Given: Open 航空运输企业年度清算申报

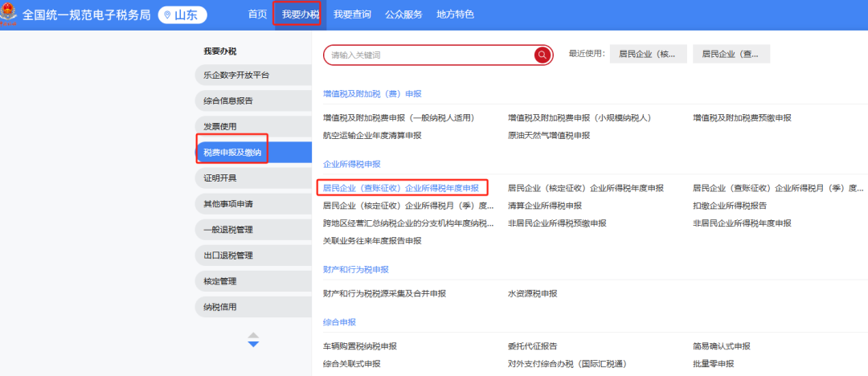Looking at the screenshot, I should click(x=373, y=135).
